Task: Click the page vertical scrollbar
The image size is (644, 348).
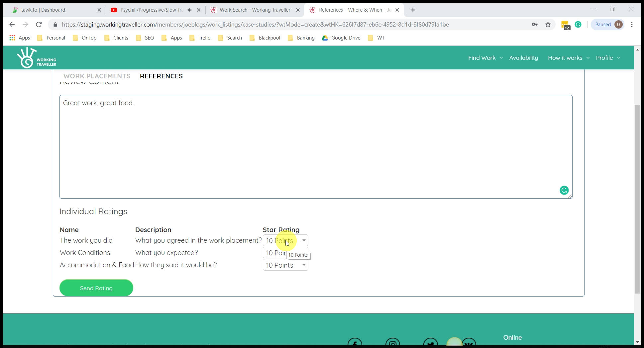Action: (637, 199)
